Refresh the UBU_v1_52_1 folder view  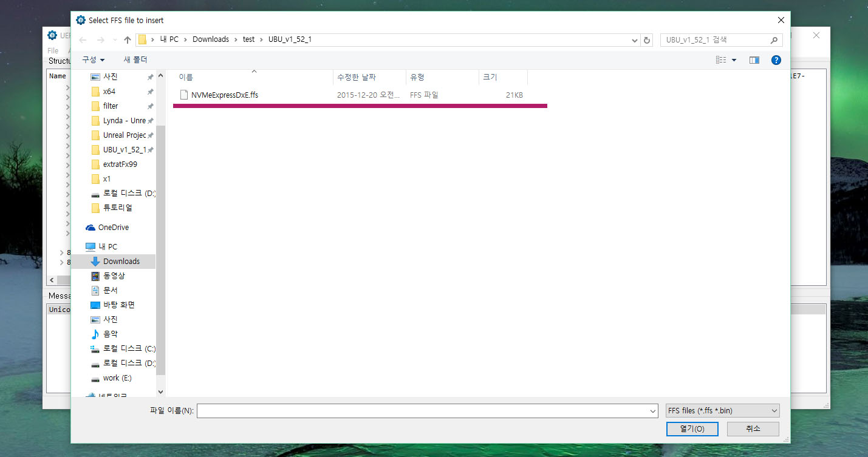(647, 40)
